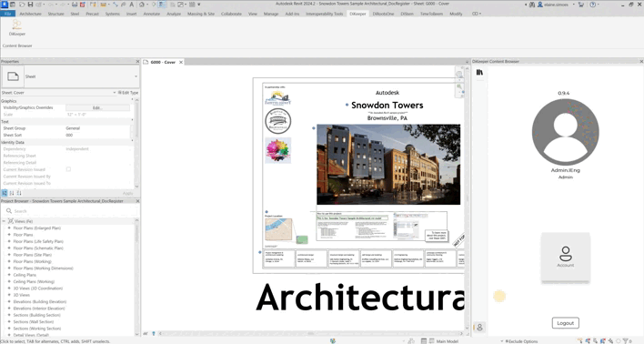Image resolution: width=644 pixels, height=344 pixels.
Task: Select Sections (Working Section) in Project Browser
Action: (37, 329)
